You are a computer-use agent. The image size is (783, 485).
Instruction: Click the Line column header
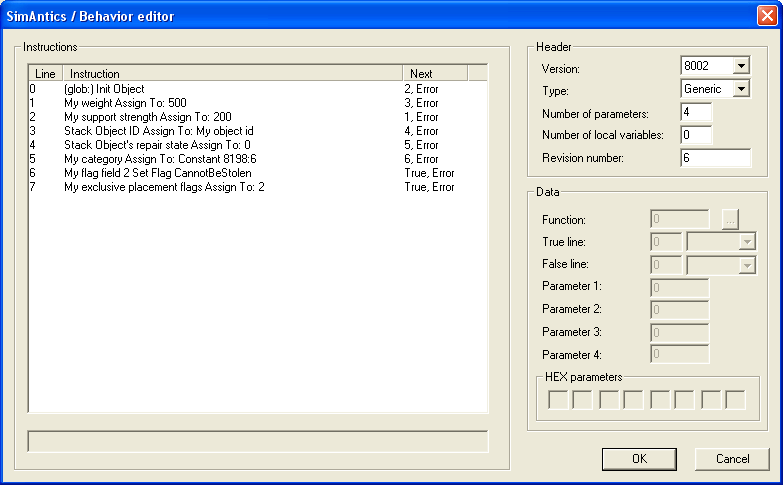pyautogui.click(x=45, y=73)
